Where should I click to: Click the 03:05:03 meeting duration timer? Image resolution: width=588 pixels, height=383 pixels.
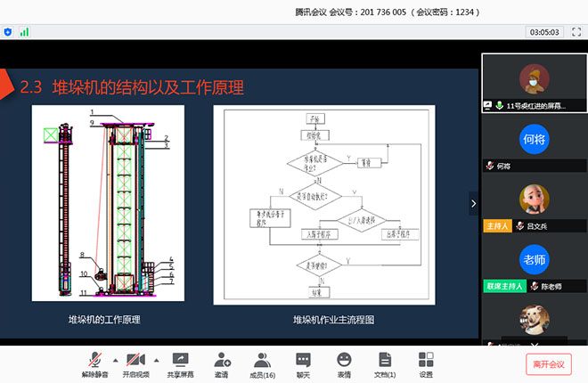click(543, 31)
